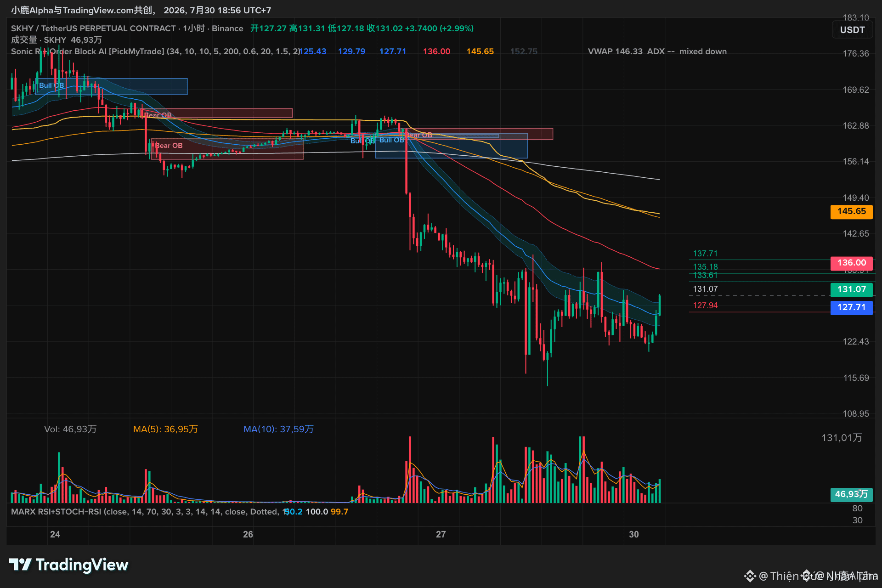
Task: Click the orange 99.7 RSI indicator value
Action: 339,512
